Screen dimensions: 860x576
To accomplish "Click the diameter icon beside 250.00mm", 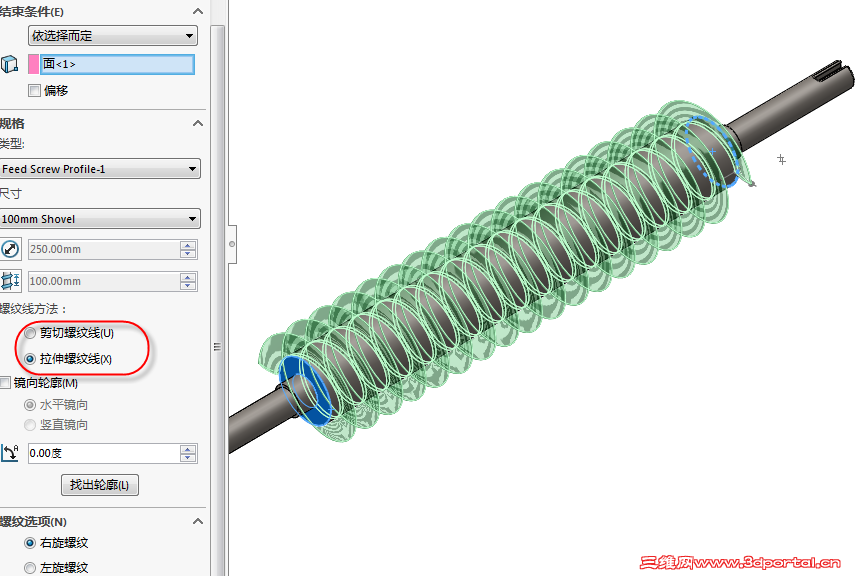I will pos(10,249).
